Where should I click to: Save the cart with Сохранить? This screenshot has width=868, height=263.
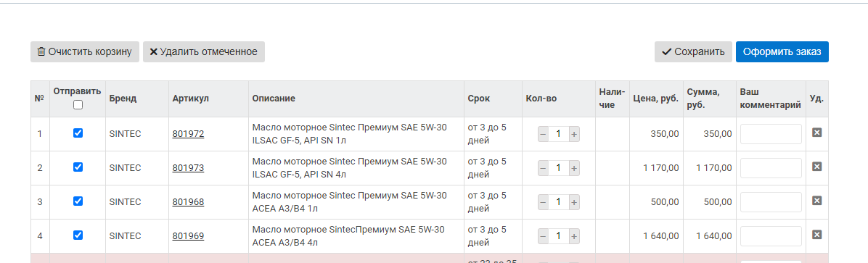click(x=693, y=52)
